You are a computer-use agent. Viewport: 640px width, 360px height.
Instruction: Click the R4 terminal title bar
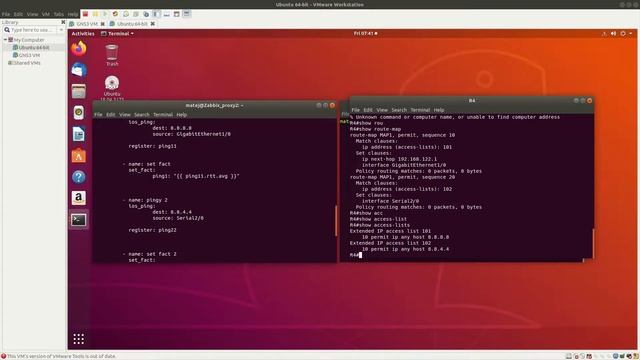click(471, 101)
